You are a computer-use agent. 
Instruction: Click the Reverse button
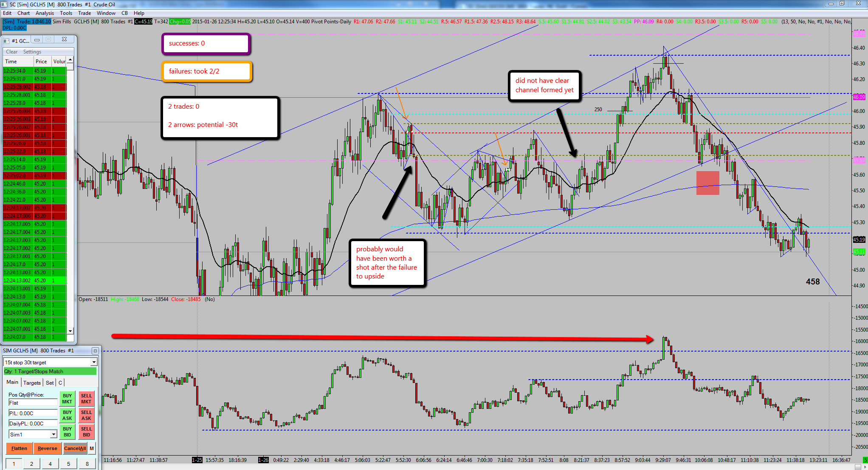pyautogui.click(x=47, y=448)
